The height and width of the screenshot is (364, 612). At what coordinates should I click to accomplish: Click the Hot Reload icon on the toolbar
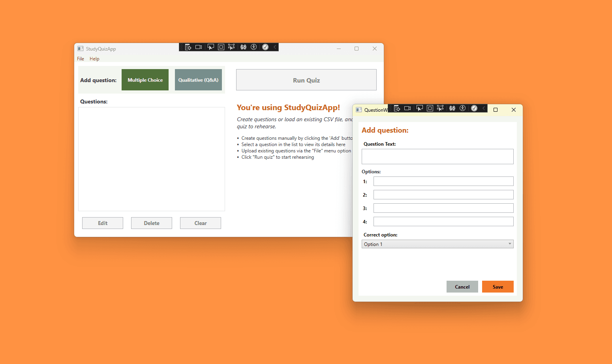(x=244, y=47)
